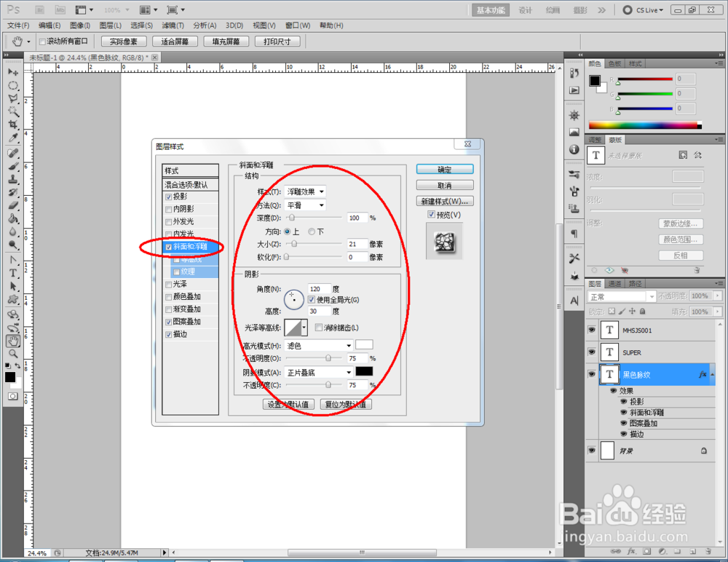728x562 pixels.
Task: Select the Eyedropper tool
Action: [x=13, y=138]
